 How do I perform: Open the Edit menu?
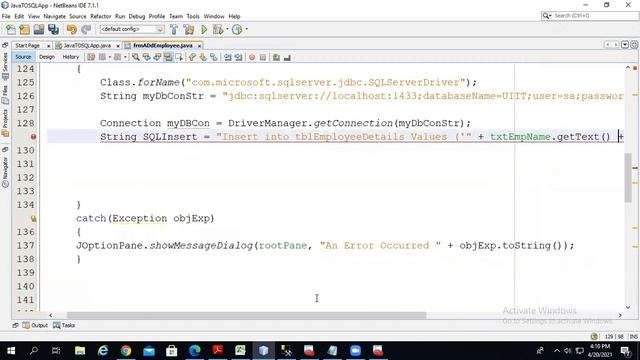tap(19, 16)
